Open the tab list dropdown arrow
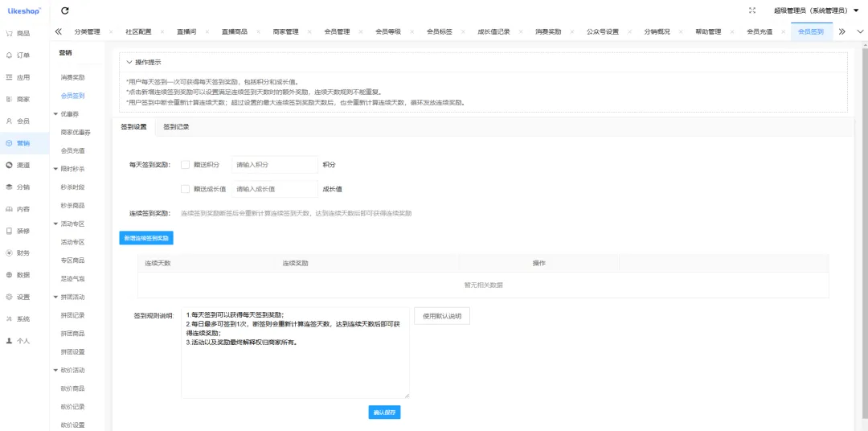Screen dimensions: 868x431 860,31
